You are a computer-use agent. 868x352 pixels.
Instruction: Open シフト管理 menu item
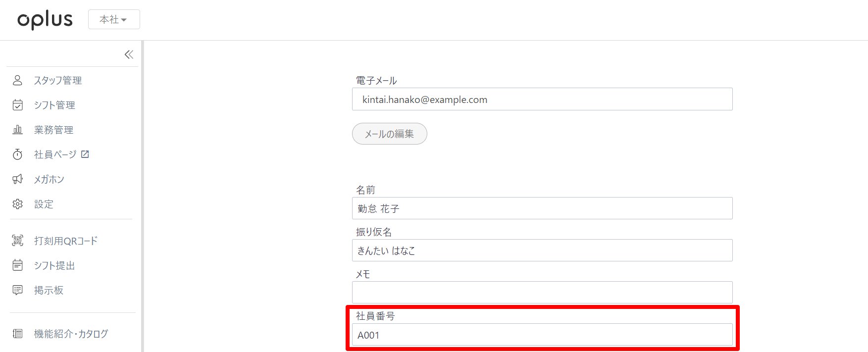click(54, 105)
